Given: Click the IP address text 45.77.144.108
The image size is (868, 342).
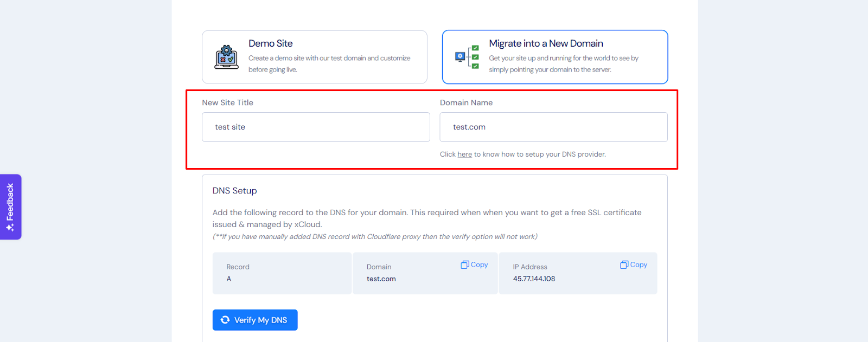Looking at the screenshot, I should 534,279.
